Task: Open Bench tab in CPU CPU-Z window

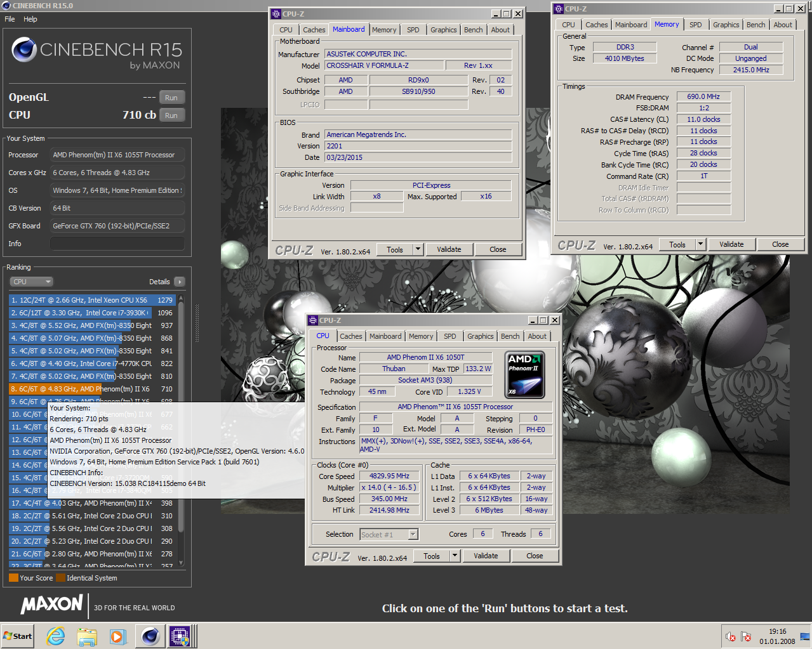Action: tap(510, 336)
